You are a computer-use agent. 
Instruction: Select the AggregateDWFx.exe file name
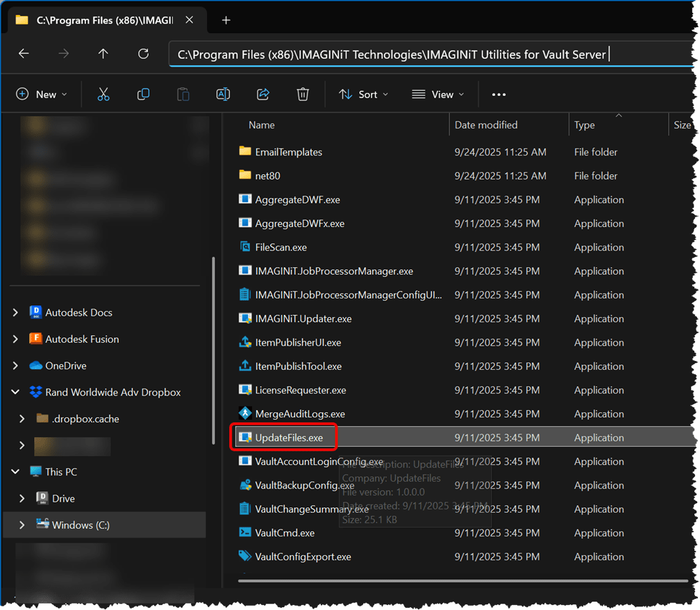[299, 223]
